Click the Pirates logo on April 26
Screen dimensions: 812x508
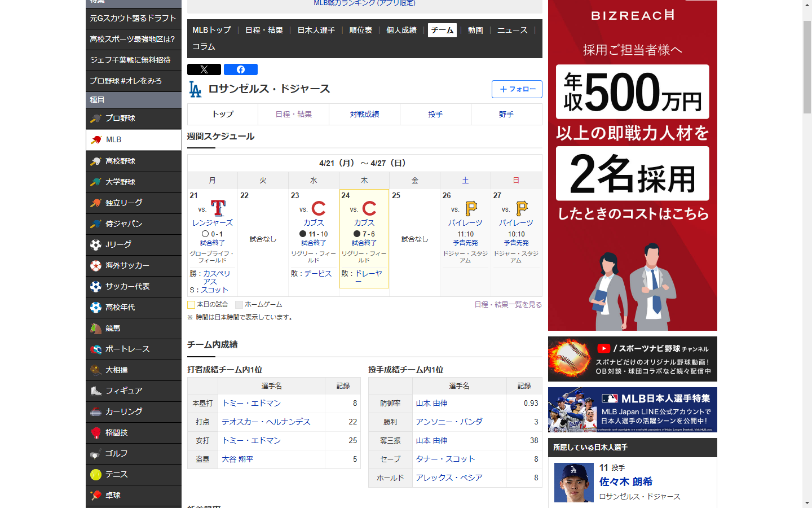coord(471,208)
